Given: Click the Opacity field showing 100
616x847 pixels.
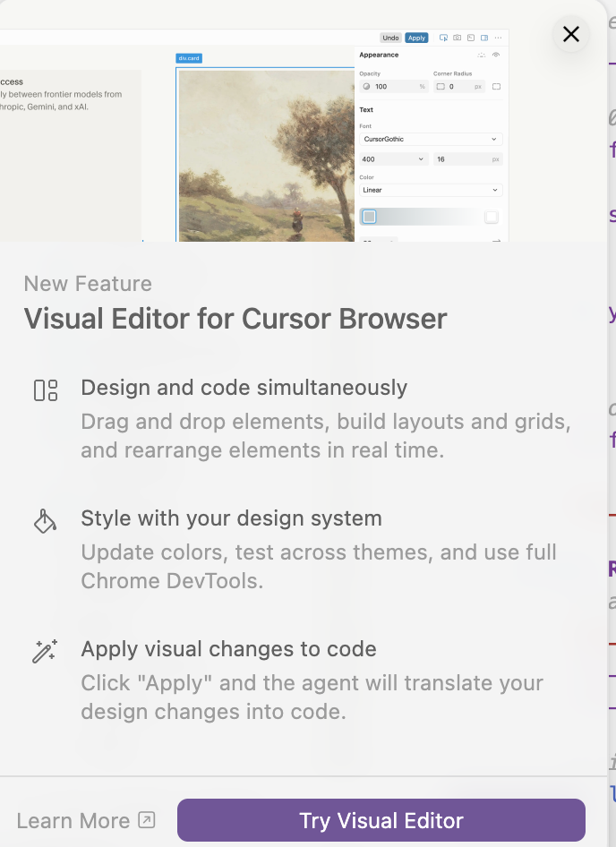Looking at the screenshot, I should [393, 87].
